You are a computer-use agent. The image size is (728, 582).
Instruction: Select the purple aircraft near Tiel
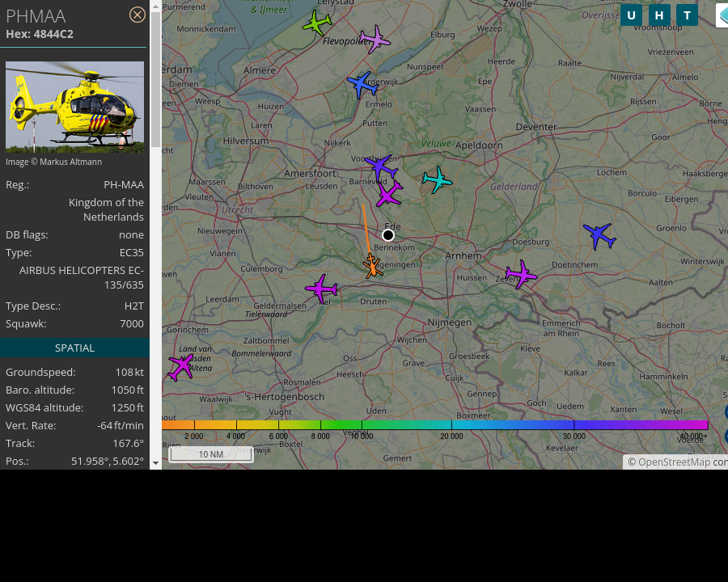click(x=321, y=289)
